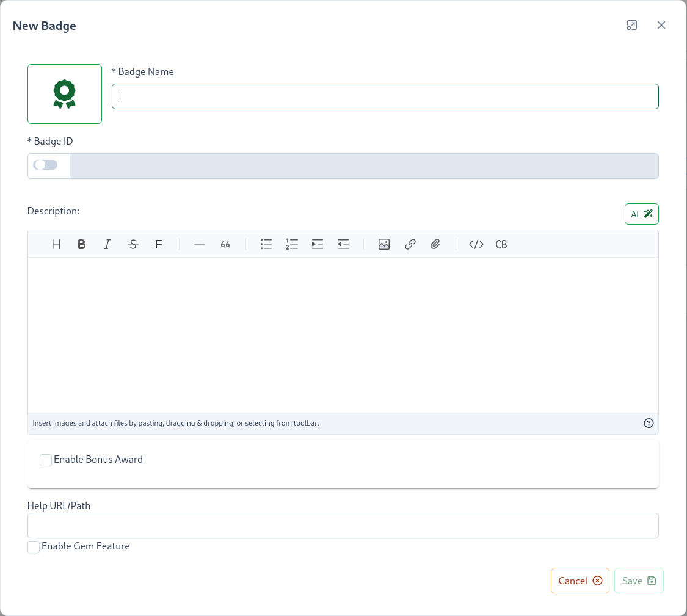Open the badge icon picker thumbnail
687x616 pixels.
point(65,94)
